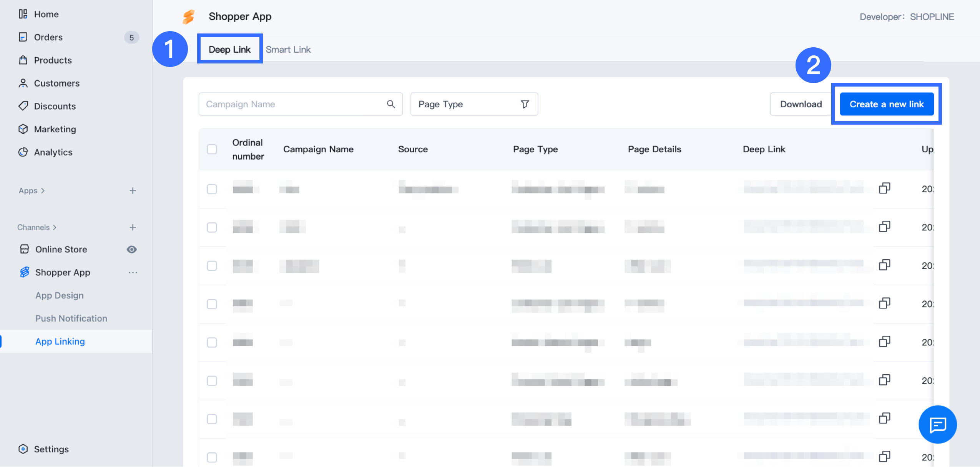Image resolution: width=980 pixels, height=467 pixels.
Task: Check the select-all header checkbox
Action: click(212, 149)
